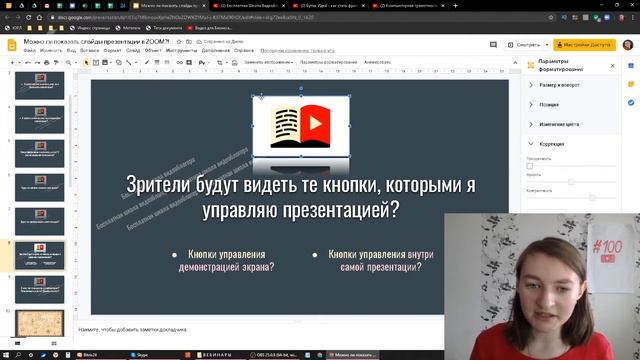Click the transparency slider handle

coord(530,166)
